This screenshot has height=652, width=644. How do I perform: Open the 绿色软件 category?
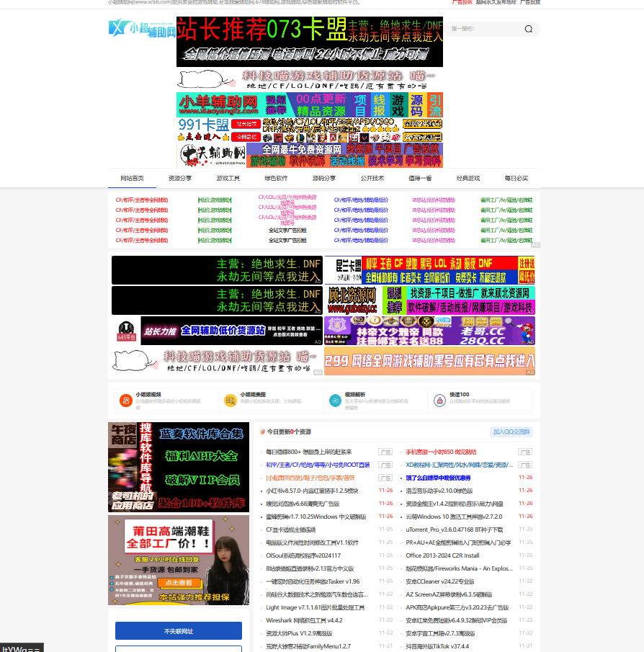tap(276, 179)
